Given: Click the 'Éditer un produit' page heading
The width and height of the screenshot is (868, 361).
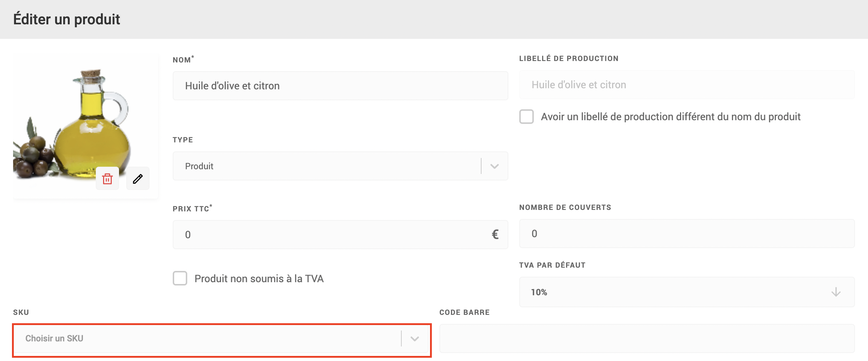Looking at the screenshot, I should [x=67, y=19].
